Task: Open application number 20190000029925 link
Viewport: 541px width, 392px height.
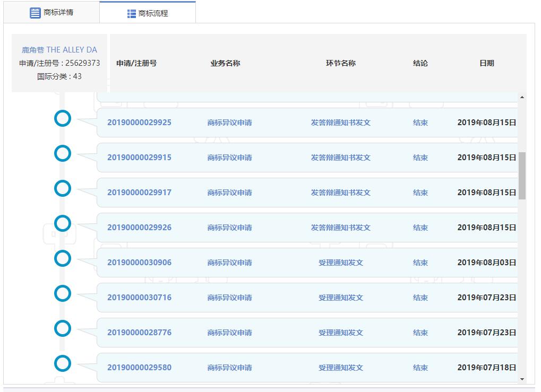Action: tap(139, 123)
